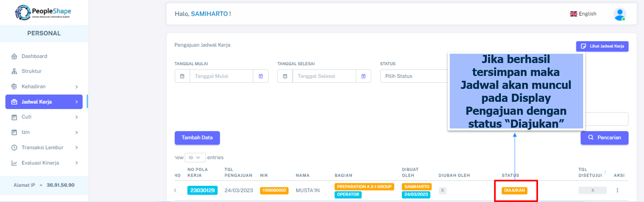644x202 pixels.
Task: Click the Struktur hierarchy icon
Action: [x=14, y=72]
